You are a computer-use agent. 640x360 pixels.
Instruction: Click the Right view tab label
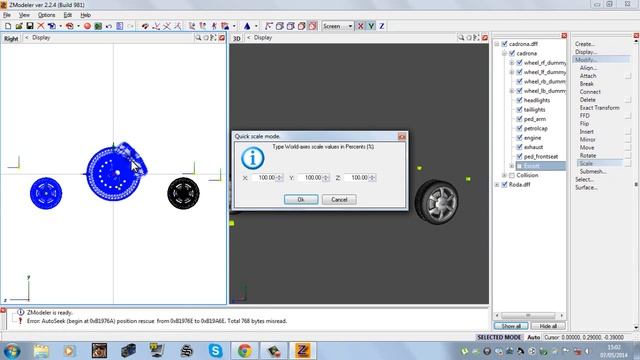(x=11, y=38)
